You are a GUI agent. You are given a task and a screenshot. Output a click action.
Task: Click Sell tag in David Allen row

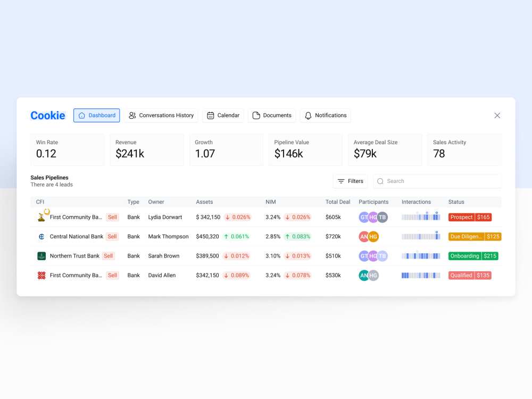click(112, 275)
